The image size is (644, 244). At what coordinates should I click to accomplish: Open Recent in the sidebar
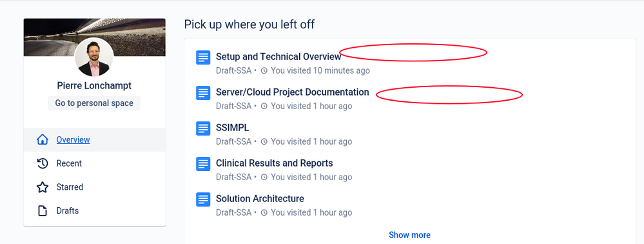(95, 163)
